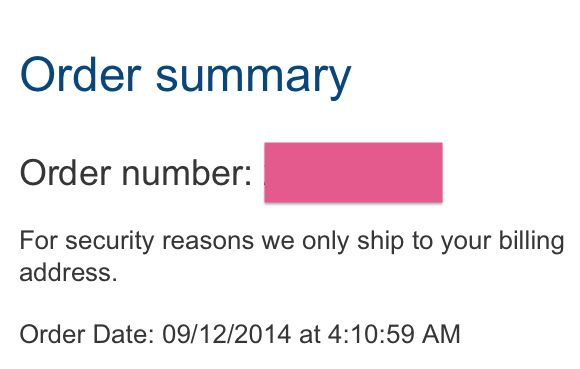Click the word at between date and time
580x369 pixels.
pos(309,335)
